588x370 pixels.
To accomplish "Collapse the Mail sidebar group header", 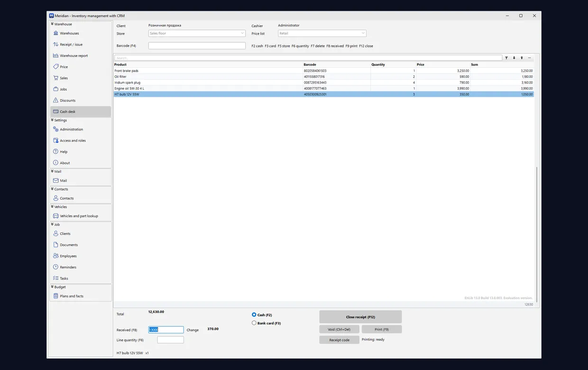I will coord(52,171).
